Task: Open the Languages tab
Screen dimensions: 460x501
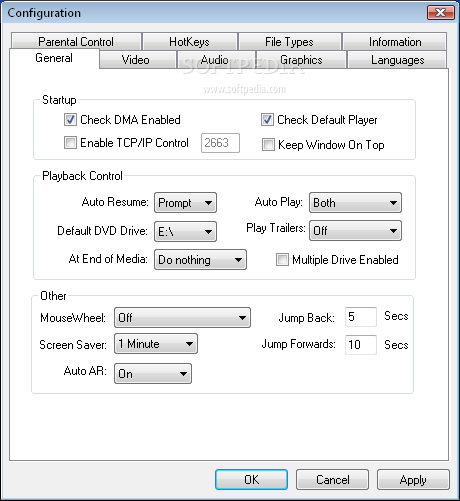Action: [398, 60]
